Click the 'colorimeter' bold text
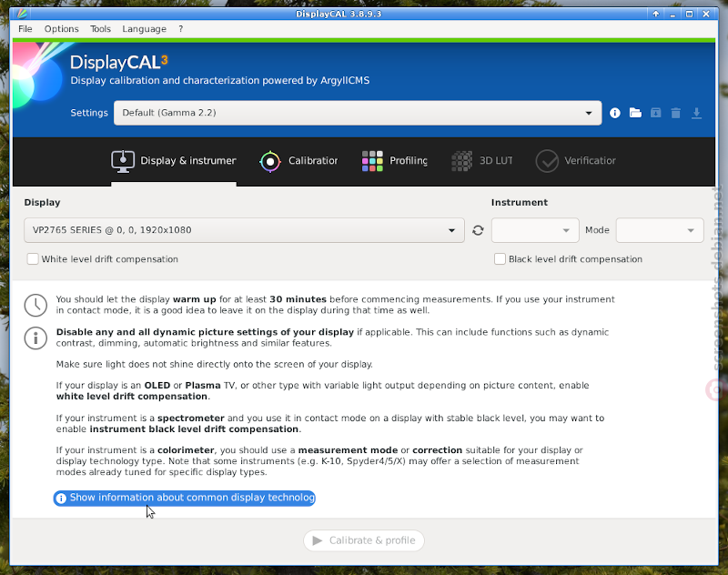 point(186,450)
